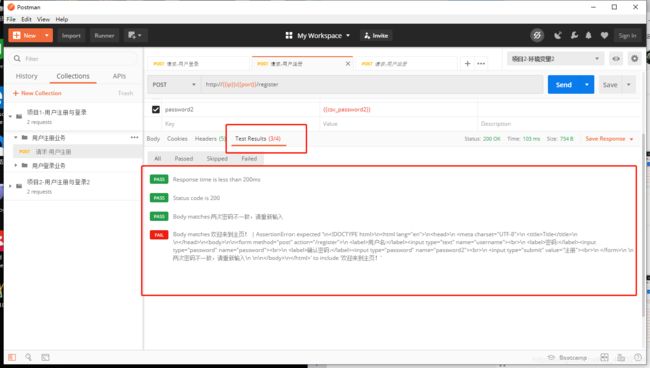Open the response Headers tab
This screenshot has width=650, height=368.
210,139
